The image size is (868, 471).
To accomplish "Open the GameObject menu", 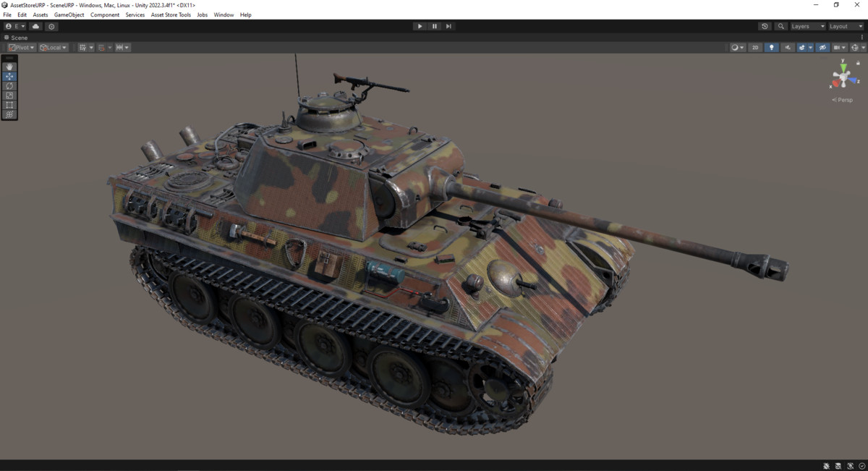I will 69,14.
